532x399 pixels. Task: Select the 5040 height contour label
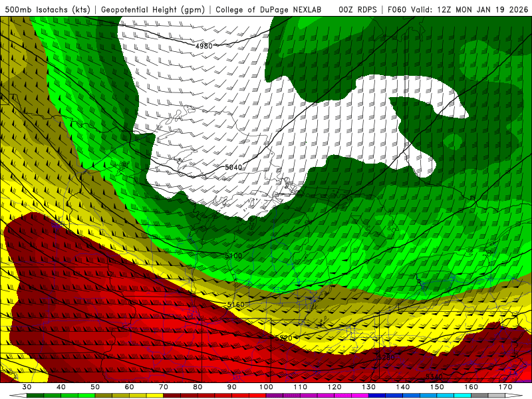pos(233,167)
